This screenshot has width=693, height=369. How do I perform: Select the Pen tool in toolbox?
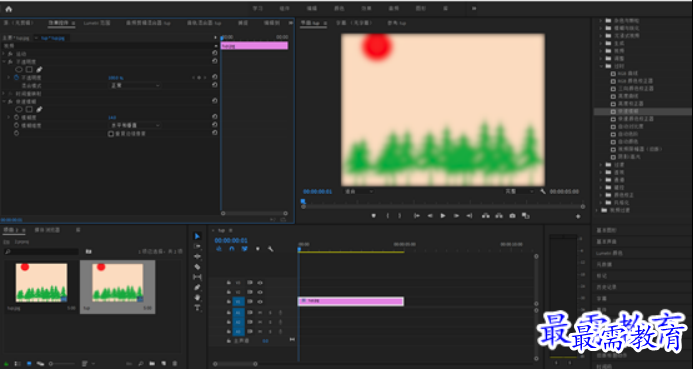click(x=197, y=287)
